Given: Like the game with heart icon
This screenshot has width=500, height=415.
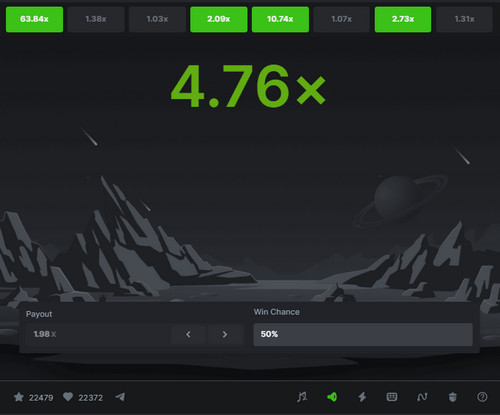Looking at the screenshot, I should click(x=68, y=397).
